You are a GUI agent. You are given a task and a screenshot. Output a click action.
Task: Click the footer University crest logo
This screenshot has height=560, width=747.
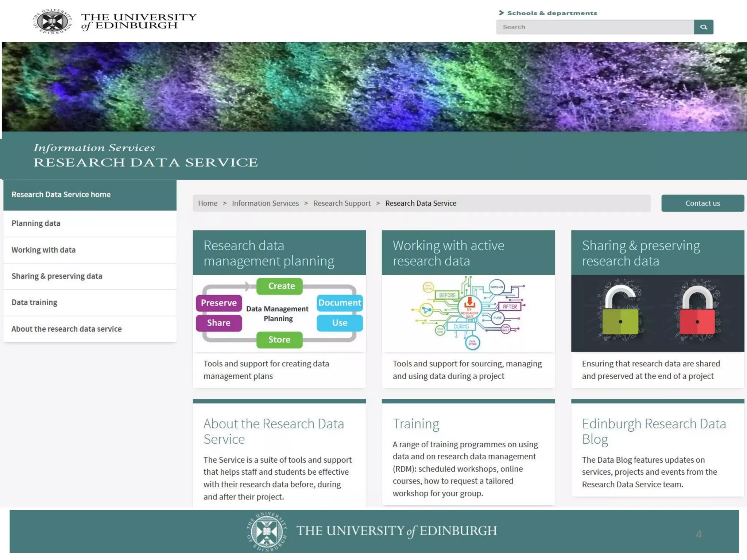[x=267, y=531]
